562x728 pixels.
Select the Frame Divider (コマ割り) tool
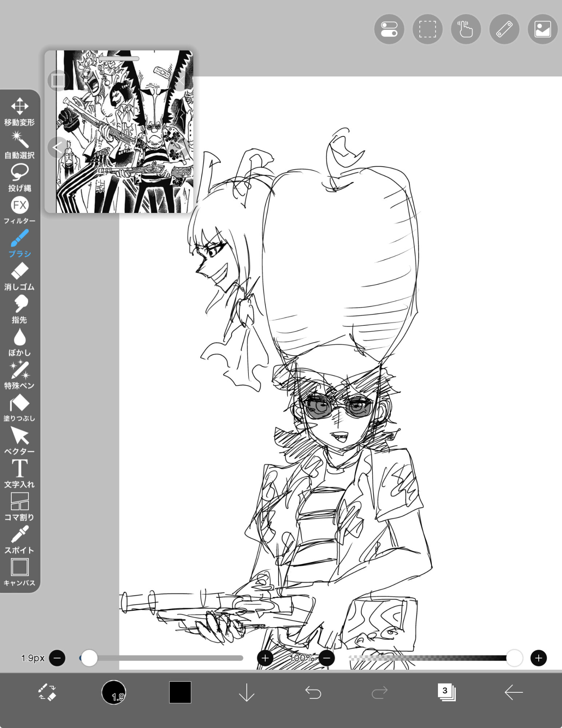pyautogui.click(x=20, y=506)
